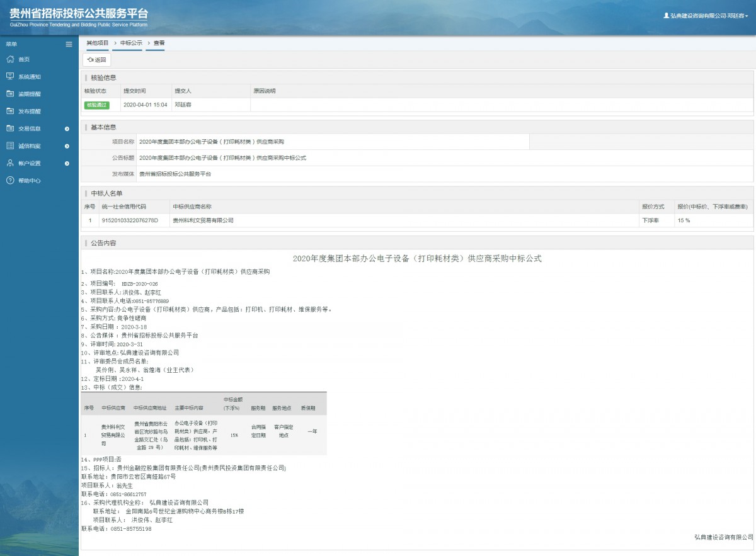Image resolution: width=756 pixels, height=556 pixels.
Task: Click the 15 % bid value cell
Action: 684,220
